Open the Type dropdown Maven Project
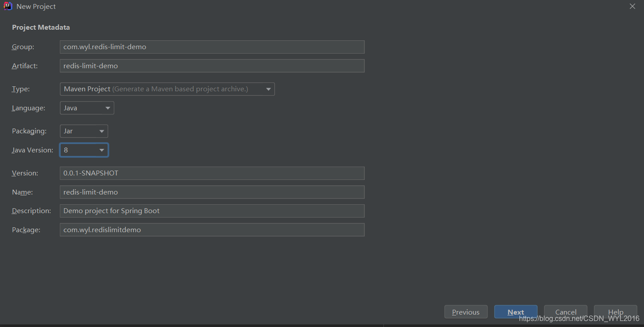 (167, 89)
